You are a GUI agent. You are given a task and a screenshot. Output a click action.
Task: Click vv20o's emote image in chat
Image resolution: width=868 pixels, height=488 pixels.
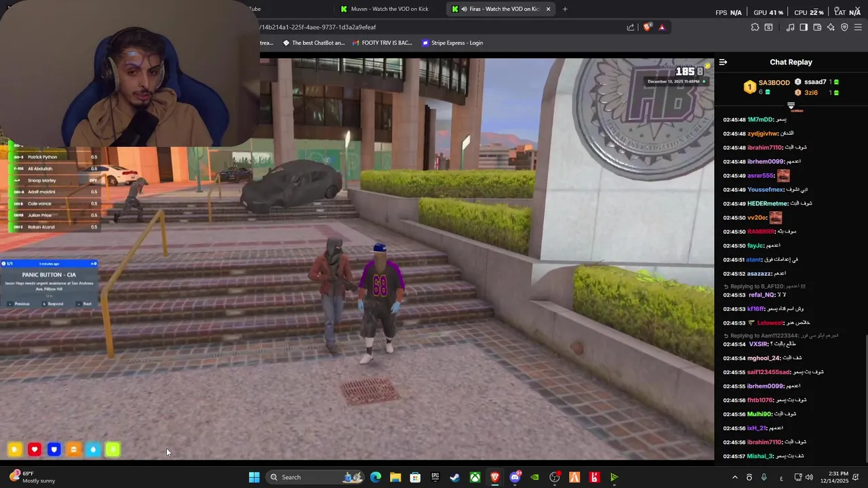(776, 218)
